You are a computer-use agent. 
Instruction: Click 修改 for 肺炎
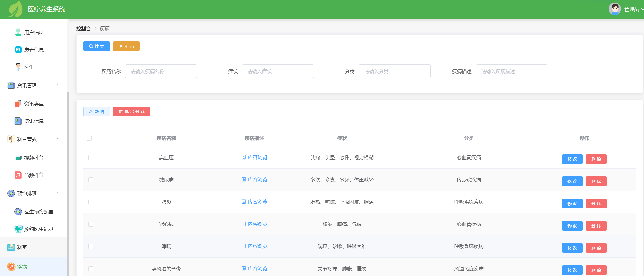click(x=572, y=204)
